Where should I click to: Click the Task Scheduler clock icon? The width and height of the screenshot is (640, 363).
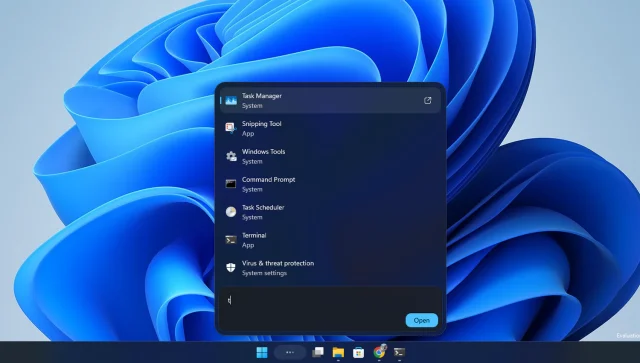pos(231,212)
